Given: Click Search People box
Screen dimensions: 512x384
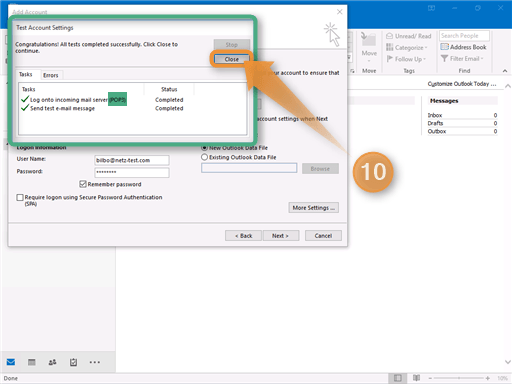Looking at the screenshot, I should click(x=464, y=36).
